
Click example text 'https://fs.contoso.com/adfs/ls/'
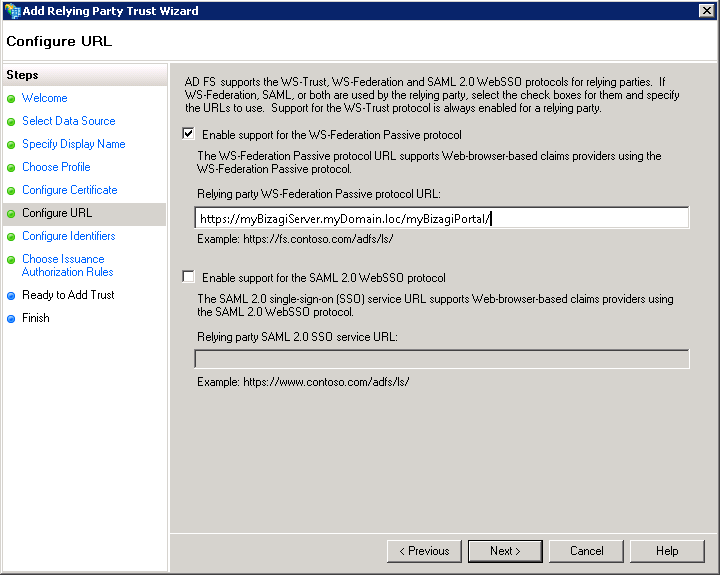[x=318, y=239]
